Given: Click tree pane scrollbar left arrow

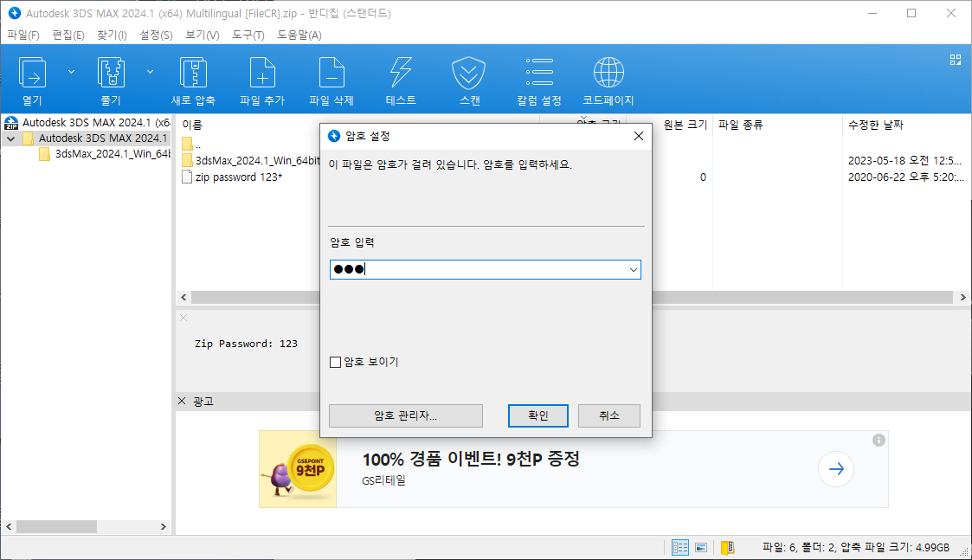Looking at the screenshot, I should 9,526.
